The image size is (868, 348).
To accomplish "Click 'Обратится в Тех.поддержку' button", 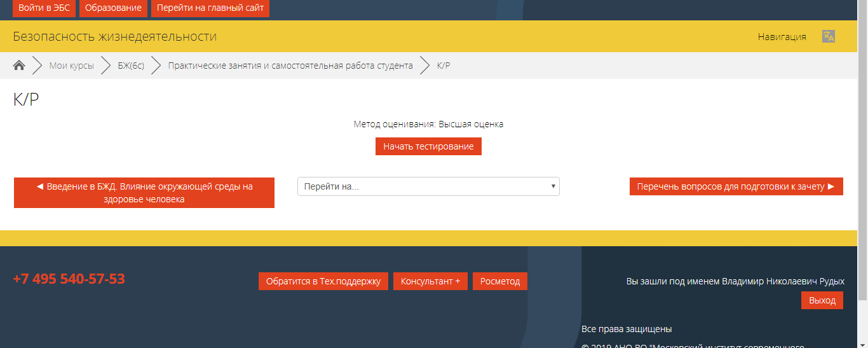I will (323, 281).
